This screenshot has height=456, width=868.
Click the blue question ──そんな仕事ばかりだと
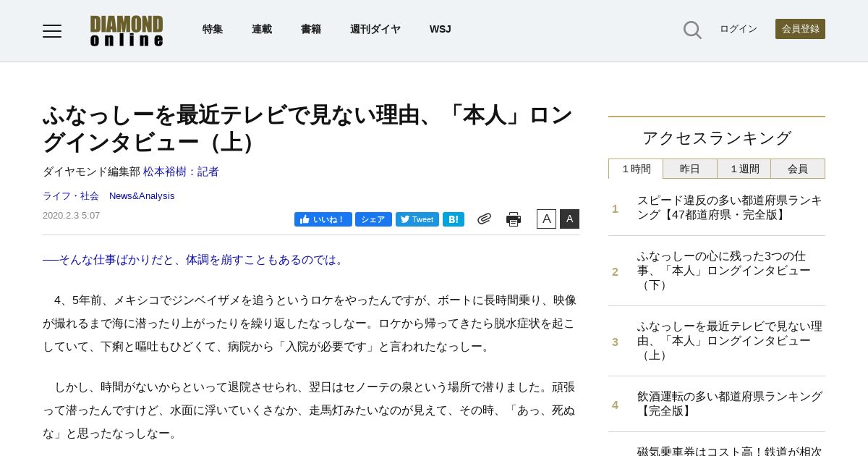[195, 259]
